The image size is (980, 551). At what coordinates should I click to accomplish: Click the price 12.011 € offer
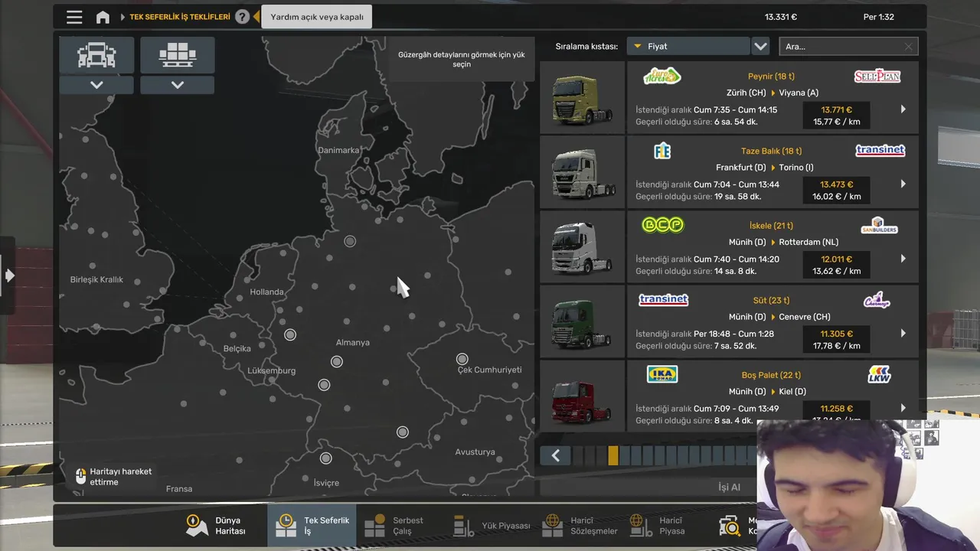[x=836, y=259]
